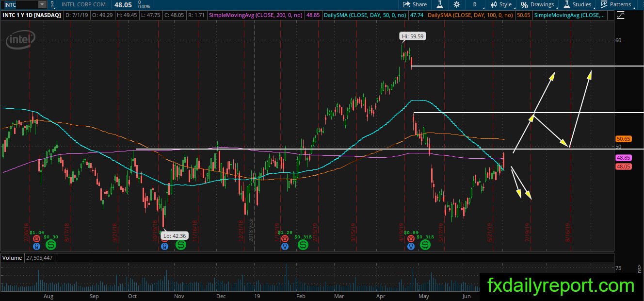The image size is (644, 301).
Task: Click the 60 label on price axis
Action: 618,40
